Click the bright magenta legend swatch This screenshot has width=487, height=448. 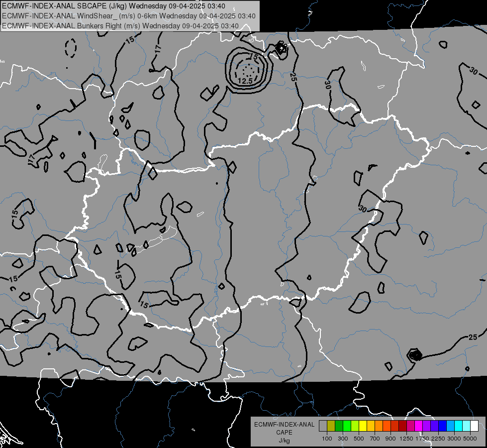419,426
